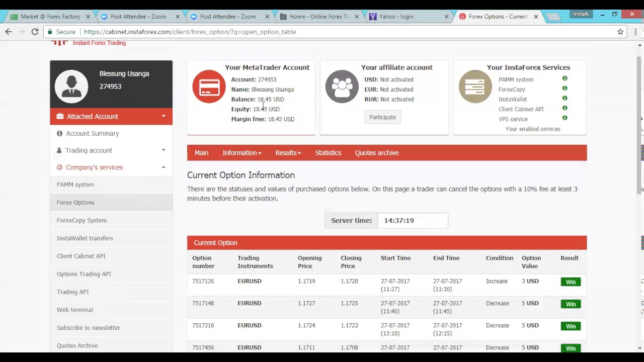Click ForexCopy green info icon
Image resolution: width=644 pixels, height=362 pixels.
coord(565,88)
